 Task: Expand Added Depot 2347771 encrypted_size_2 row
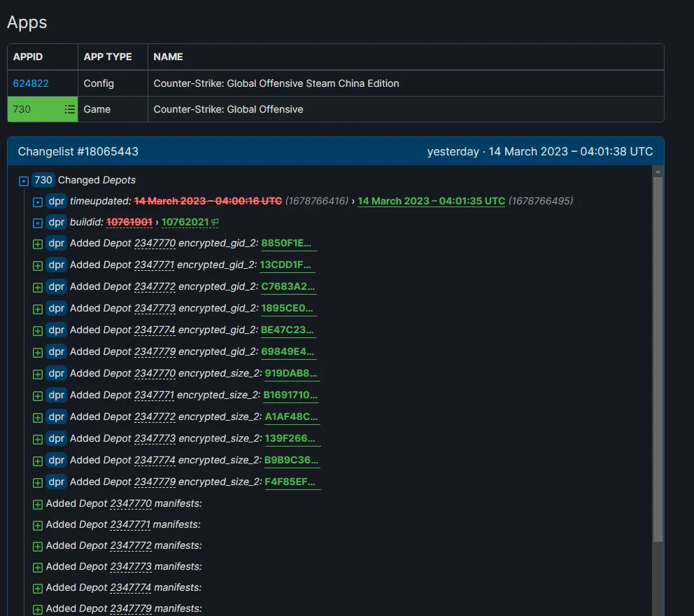point(38,396)
